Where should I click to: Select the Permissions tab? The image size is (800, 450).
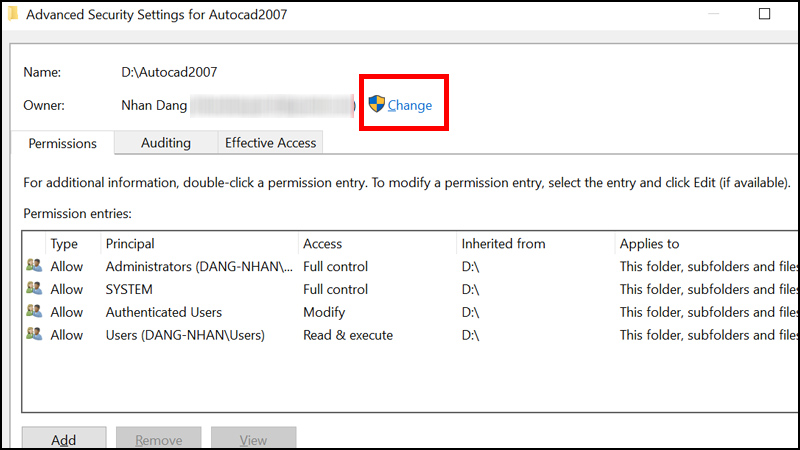(x=62, y=143)
